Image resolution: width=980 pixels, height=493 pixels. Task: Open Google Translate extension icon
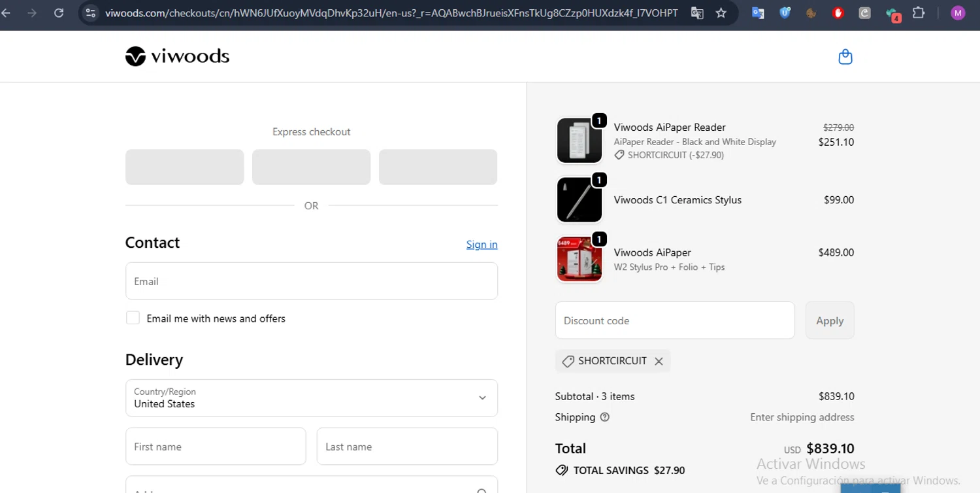pos(758,12)
